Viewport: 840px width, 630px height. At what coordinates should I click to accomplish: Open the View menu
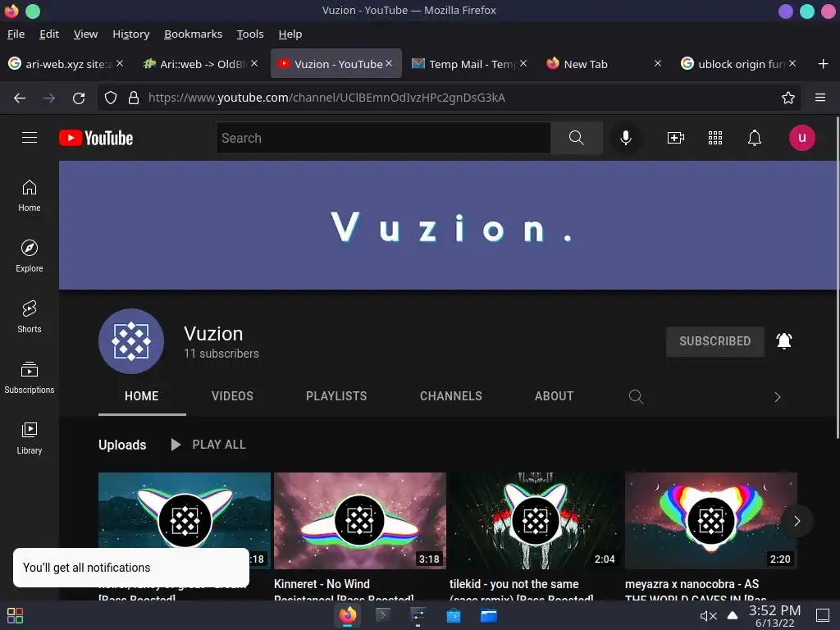(x=85, y=34)
